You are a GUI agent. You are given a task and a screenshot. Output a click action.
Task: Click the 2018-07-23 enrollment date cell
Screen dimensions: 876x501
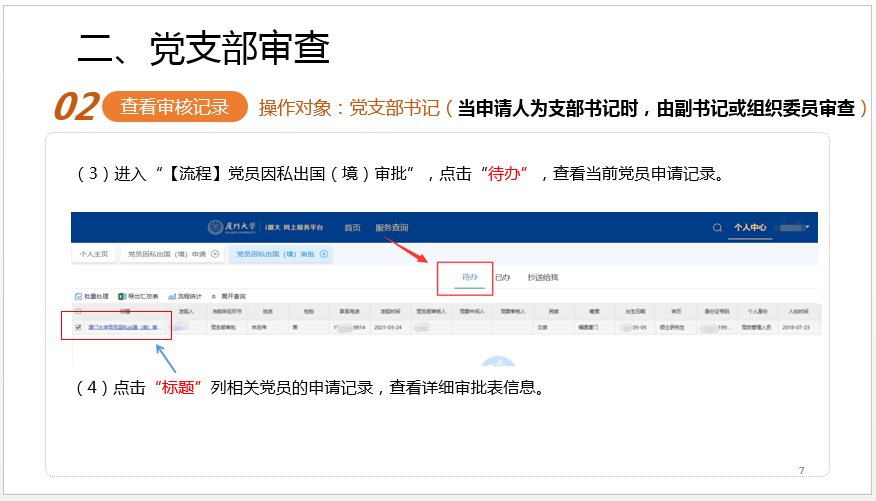pyautogui.click(x=796, y=327)
